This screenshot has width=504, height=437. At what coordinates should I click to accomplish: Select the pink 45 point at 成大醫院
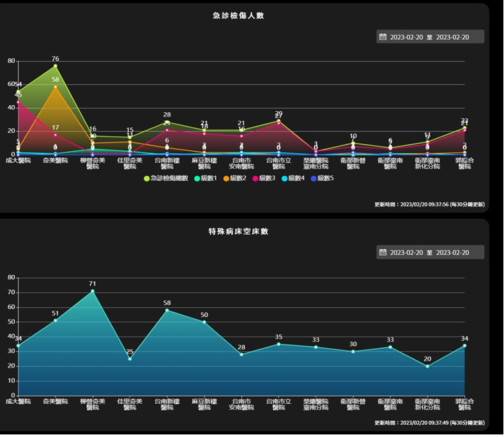click(18, 102)
